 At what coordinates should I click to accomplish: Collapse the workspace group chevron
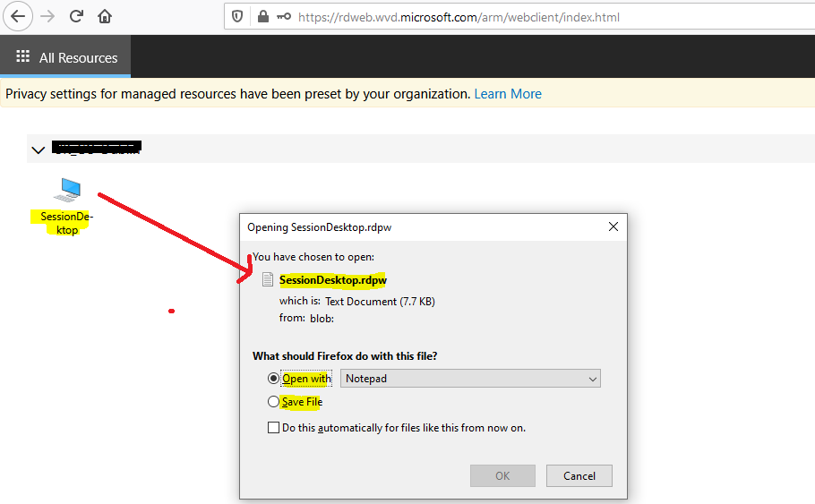click(38, 150)
